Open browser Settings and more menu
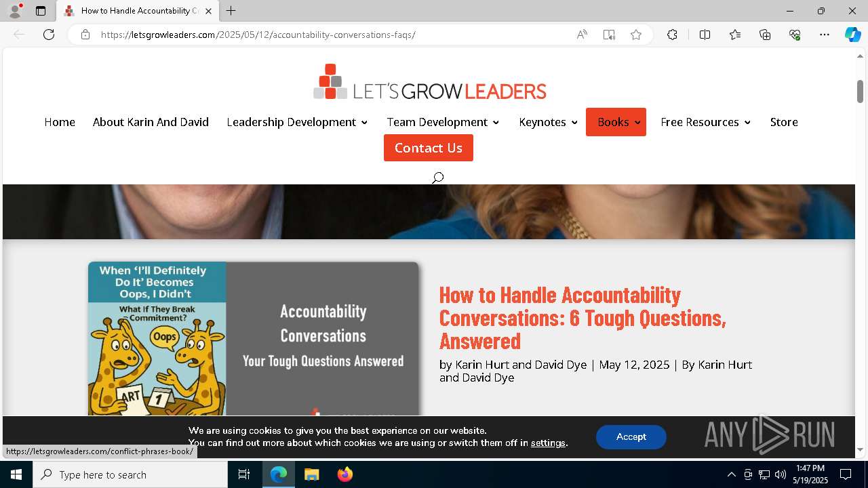Image resolution: width=868 pixels, height=488 pixels. click(x=824, y=35)
